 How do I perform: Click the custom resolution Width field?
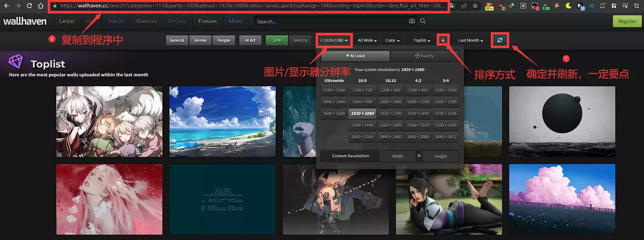pyautogui.click(x=397, y=156)
